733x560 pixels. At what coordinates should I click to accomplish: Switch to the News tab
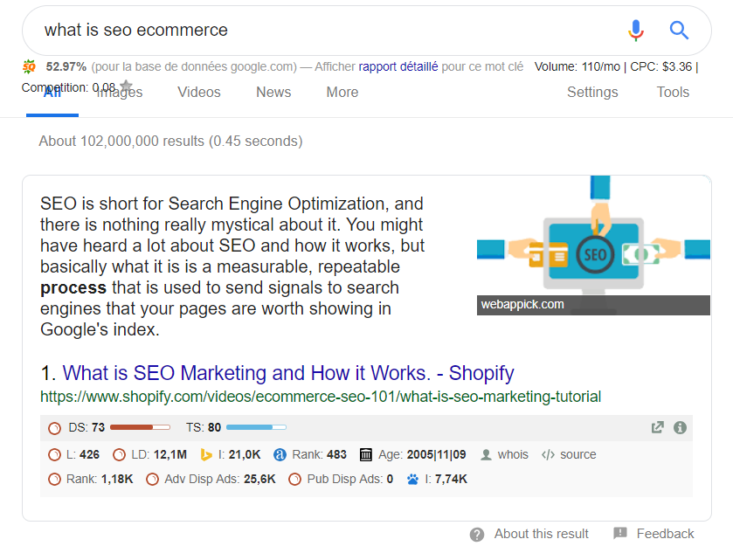(273, 92)
